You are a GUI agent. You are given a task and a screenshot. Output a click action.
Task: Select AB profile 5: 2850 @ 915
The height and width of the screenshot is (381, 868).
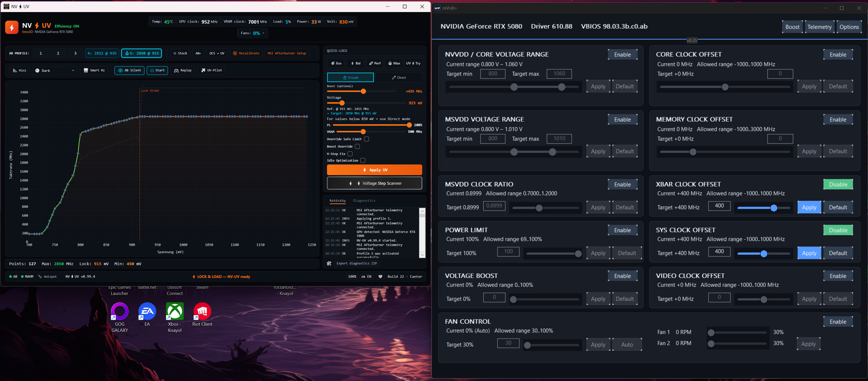(141, 53)
